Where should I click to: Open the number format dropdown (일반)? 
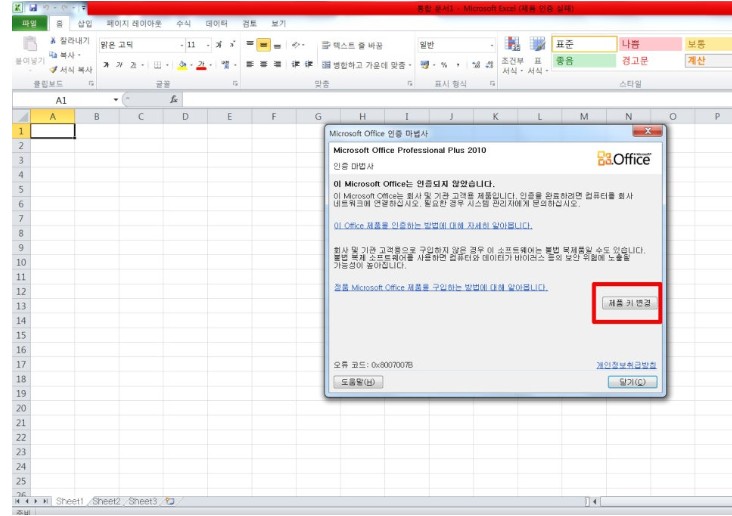coord(492,45)
